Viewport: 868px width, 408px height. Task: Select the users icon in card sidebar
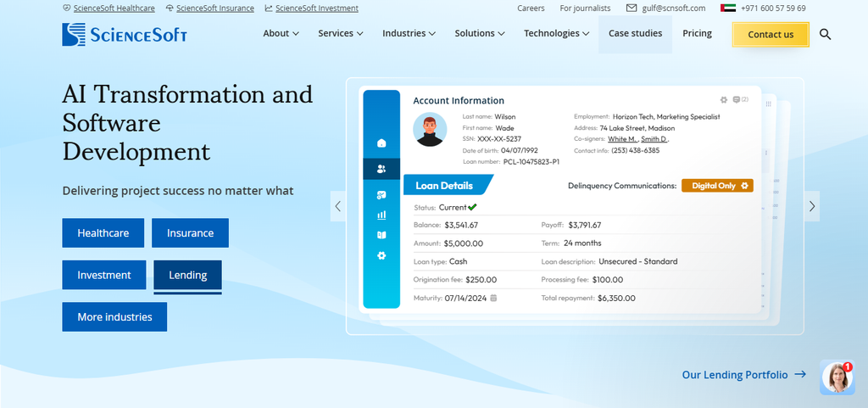tap(381, 169)
